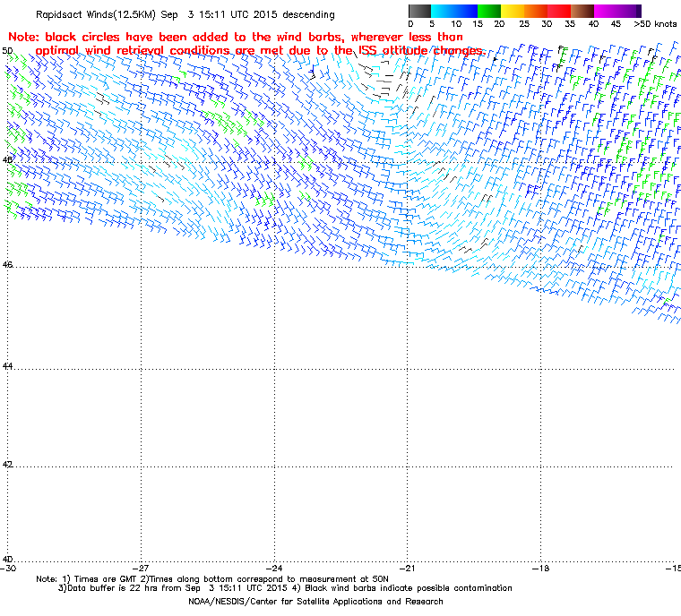Click the latitude axis label '46'
Screen dimensions: 681x616
point(6,264)
